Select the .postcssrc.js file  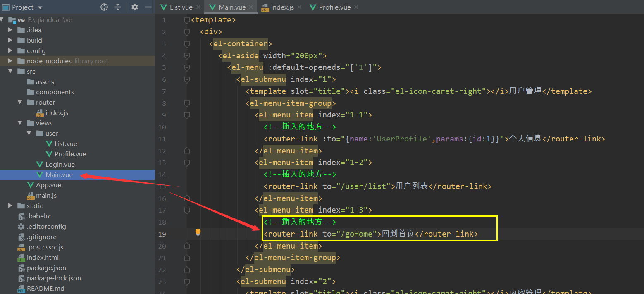(x=40, y=247)
